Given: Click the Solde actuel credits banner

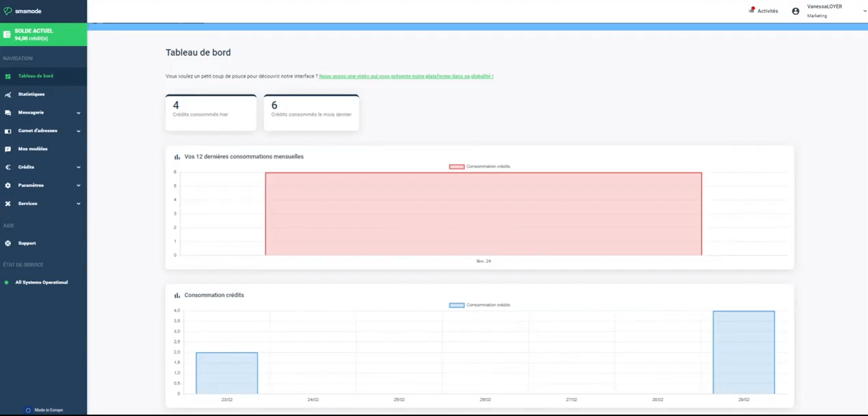Looking at the screenshot, I should coord(43,35).
